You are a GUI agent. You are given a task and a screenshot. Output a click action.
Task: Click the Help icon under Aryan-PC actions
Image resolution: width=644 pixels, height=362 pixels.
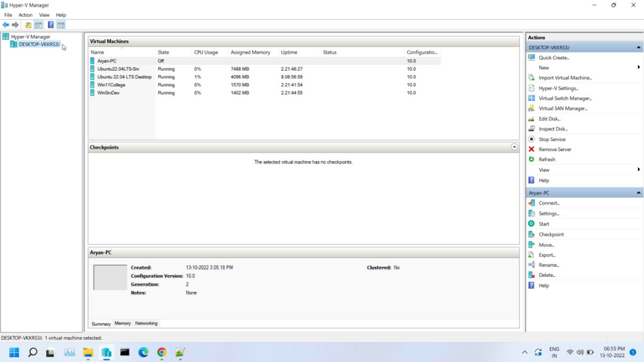pyautogui.click(x=531, y=285)
